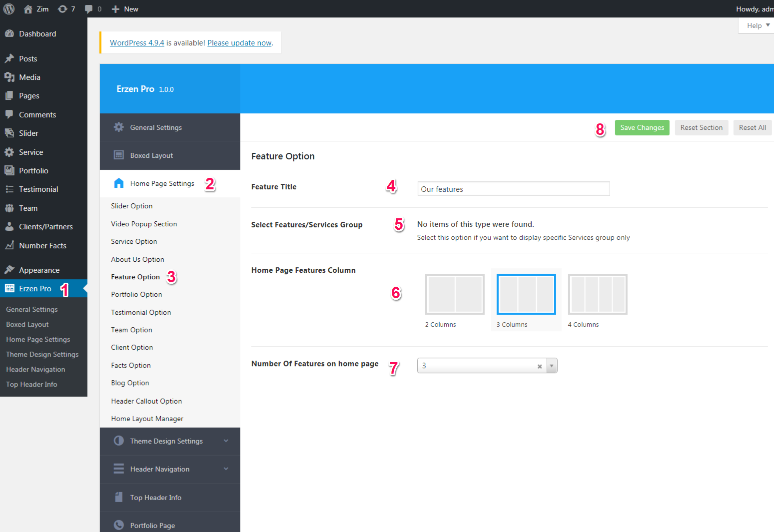Click the Testimonial list icon in sidebar
The image size is (774, 532).
[x=9, y=189]
